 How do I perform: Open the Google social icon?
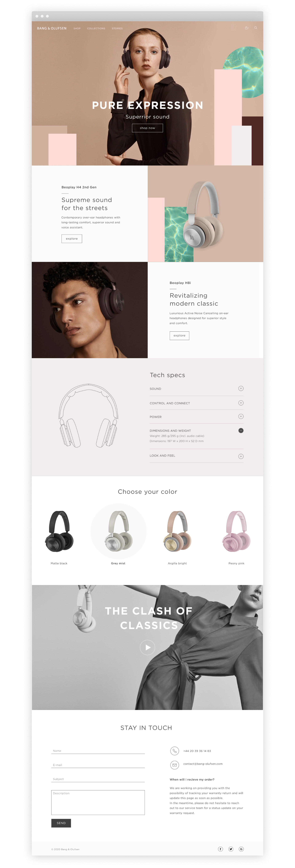coord(241,849)
